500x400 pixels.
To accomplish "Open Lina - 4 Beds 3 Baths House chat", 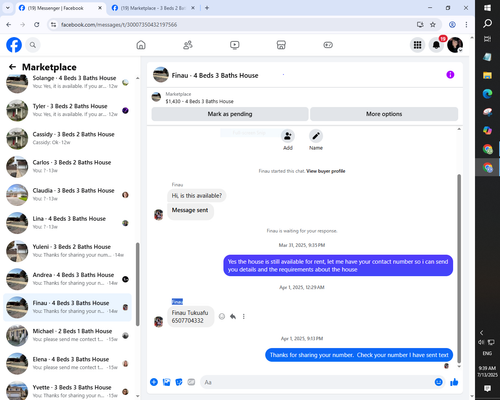I will coord(67,223).
